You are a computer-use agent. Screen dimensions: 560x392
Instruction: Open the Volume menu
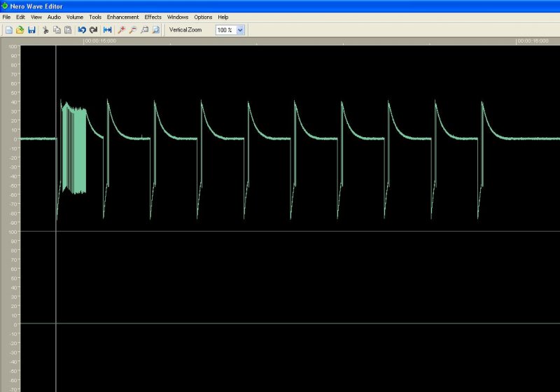(x=75, y=17)
